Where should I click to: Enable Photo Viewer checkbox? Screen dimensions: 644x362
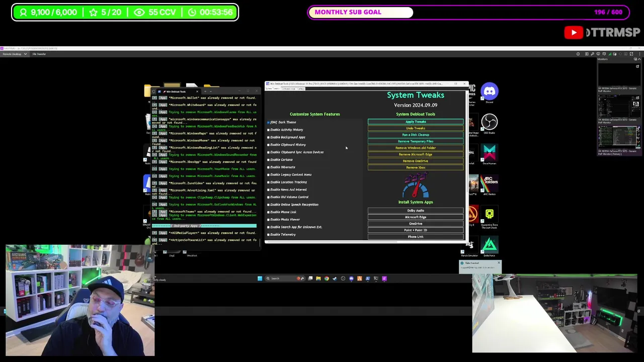coord(268,220)
